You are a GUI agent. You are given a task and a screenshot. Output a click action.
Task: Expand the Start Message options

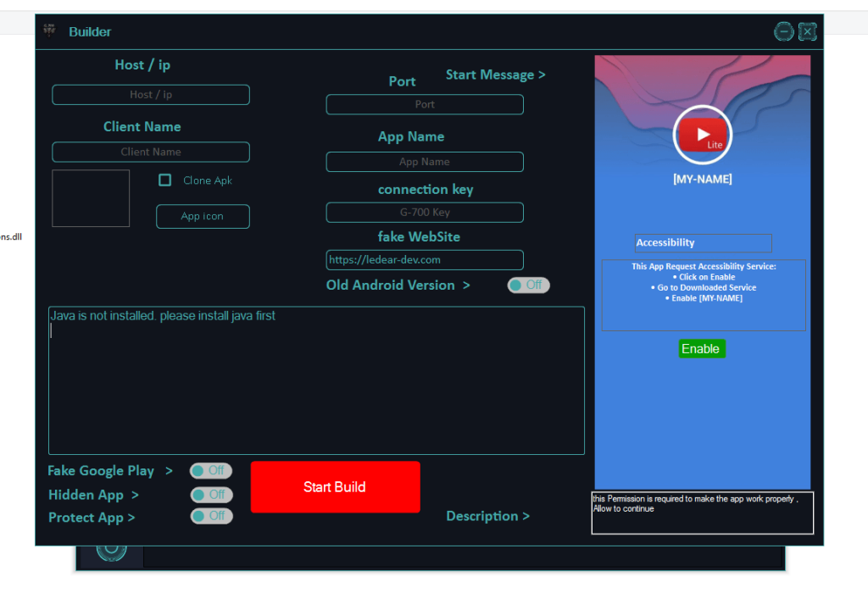pos(496,75)
